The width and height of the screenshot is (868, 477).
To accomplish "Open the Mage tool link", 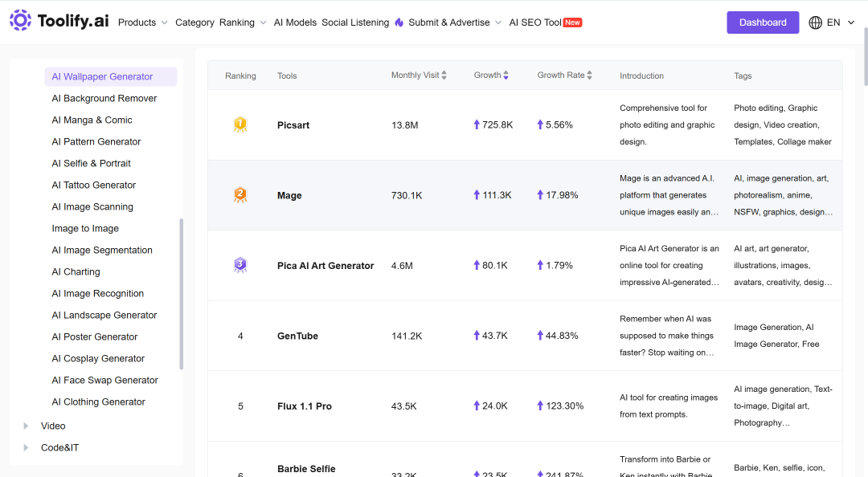I will coord(289,195).
